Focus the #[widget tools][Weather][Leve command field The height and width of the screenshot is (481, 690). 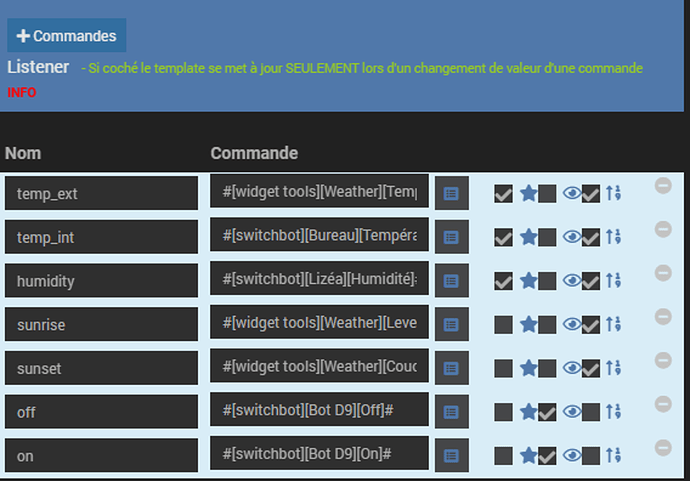(x=319, y=322)
